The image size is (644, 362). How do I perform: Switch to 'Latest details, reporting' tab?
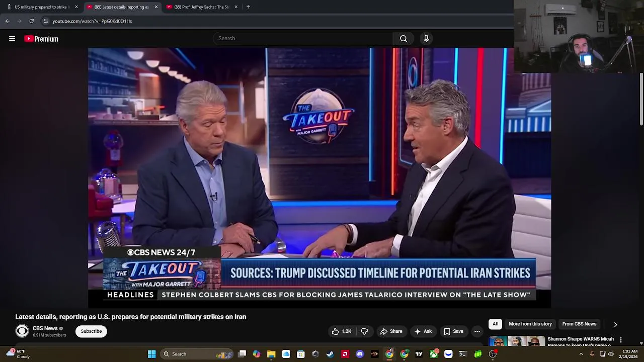(121, 7)
